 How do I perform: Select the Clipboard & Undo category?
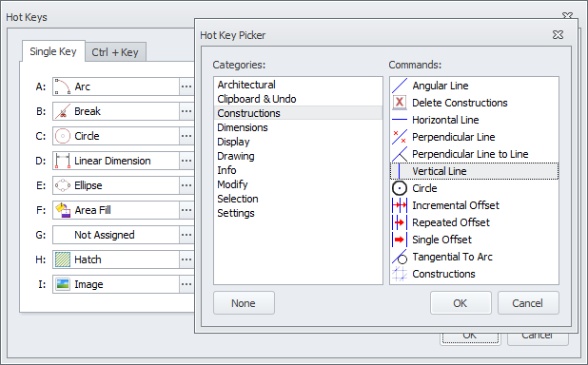coord(298,99)
